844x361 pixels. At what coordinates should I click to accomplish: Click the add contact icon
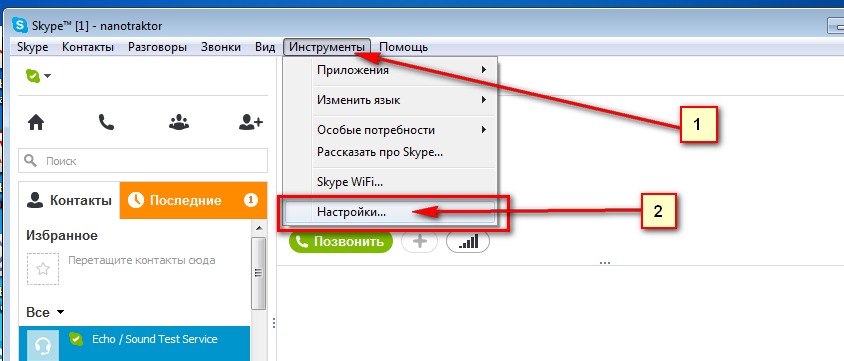[x=250, y=123]
